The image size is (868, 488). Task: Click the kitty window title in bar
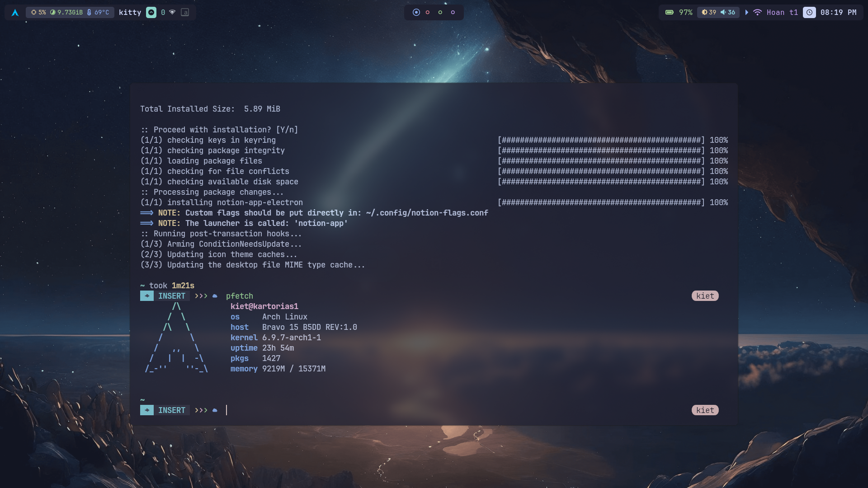click(x=130, y=13)
